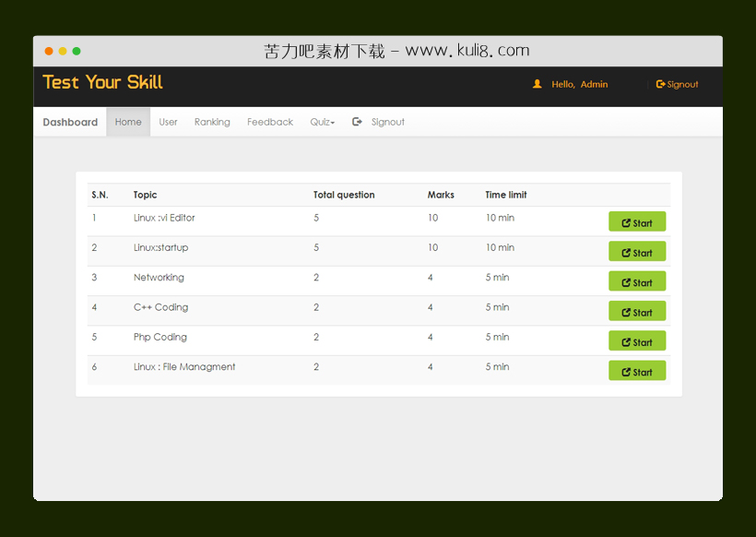Click the green window dot in title bar

tap(77, 51)
